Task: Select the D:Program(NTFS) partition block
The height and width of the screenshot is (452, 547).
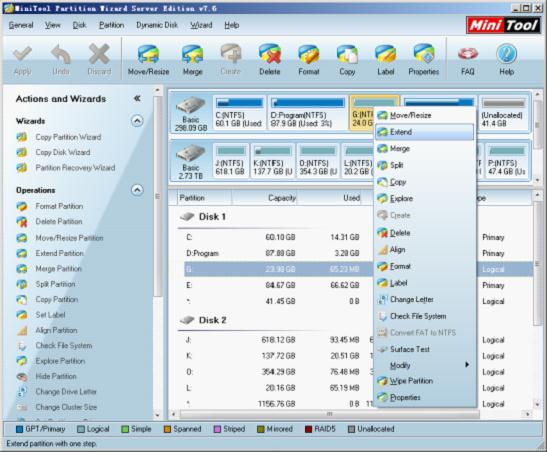Action: pos(308,113)
